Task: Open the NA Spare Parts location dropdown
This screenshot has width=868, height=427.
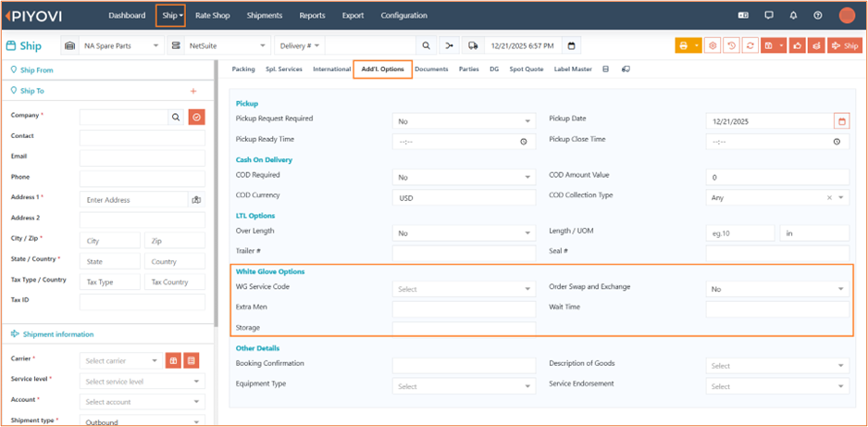Action: point(121,46)
